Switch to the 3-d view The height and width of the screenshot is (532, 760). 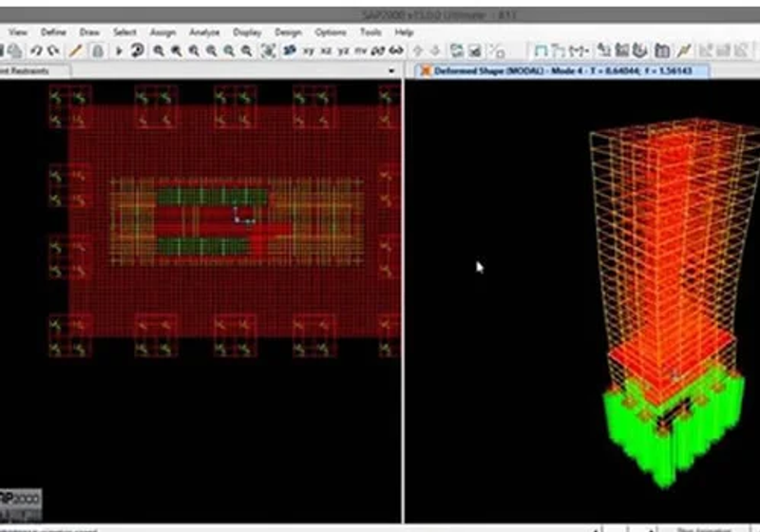[x=290, y=50]
